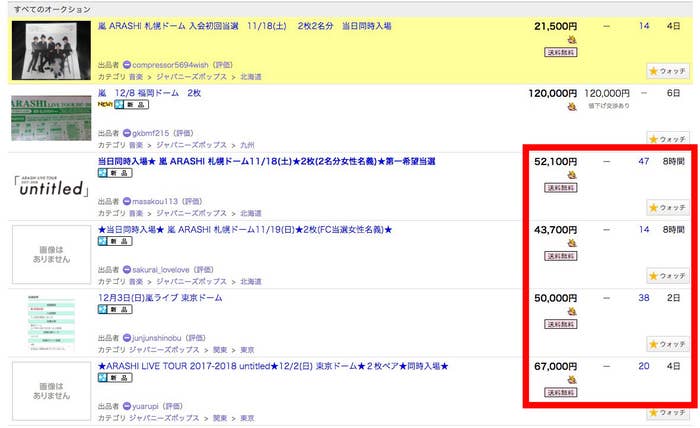This screenshot has height=428, width=700.
Task: Click the 送料無料 badge under 67,000円
Action: 560,392
